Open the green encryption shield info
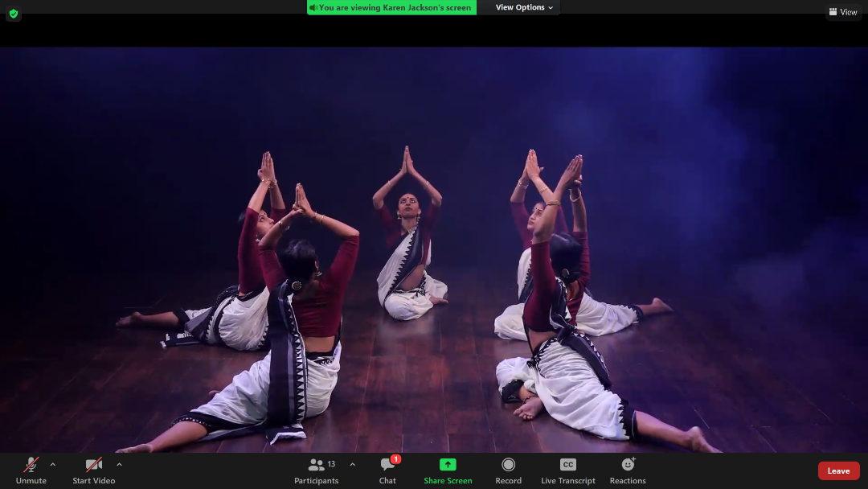868x489 pixels. [13, 14]
